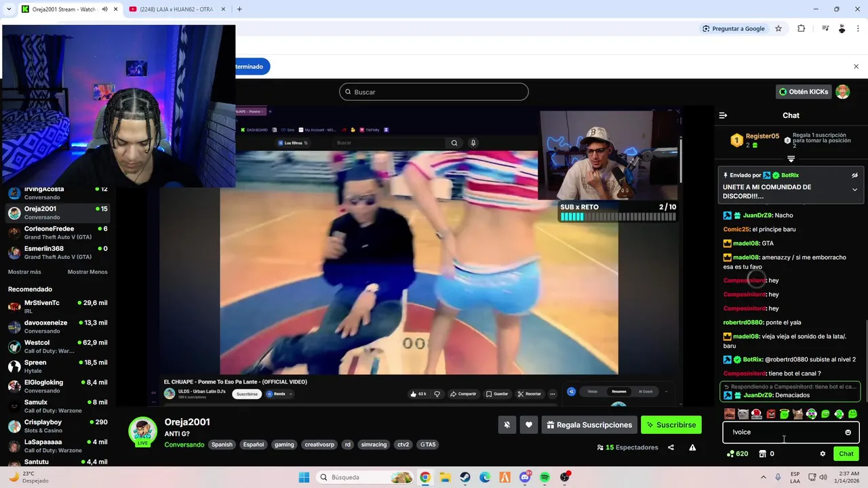The width and height of the screenshot is (868, 488).
Task: Insert the grey cat emote
Action: click(743, 413)
